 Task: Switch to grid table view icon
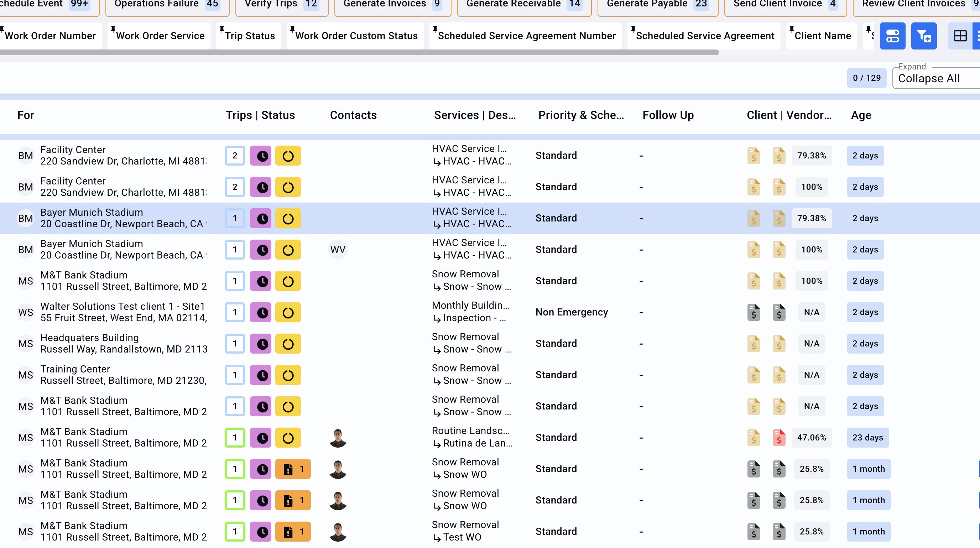[960, 36]
